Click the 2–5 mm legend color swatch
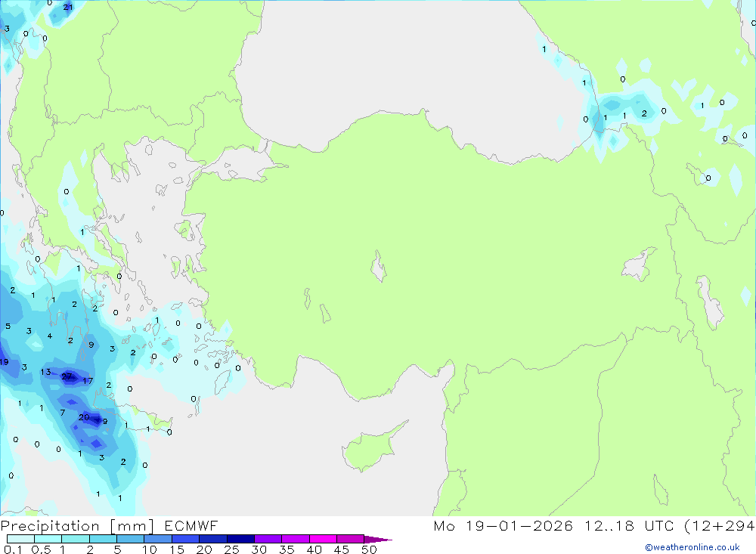 103,539
